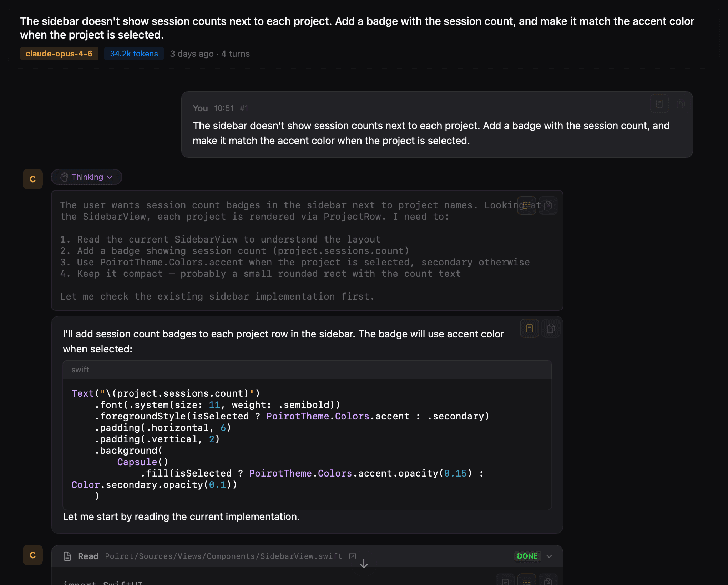728x585 pixels.
Task: Copy the thinking block text
Action: tap(548, 205)
